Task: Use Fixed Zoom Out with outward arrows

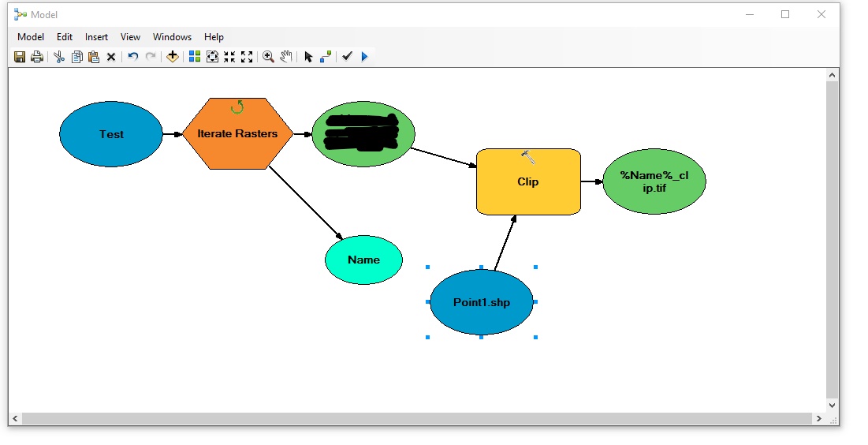Action: (247, 57)
